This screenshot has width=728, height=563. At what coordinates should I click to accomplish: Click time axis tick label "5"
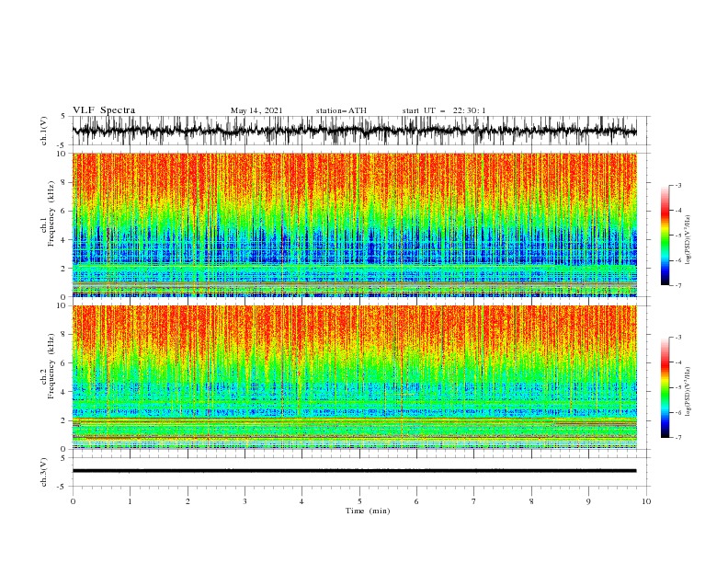[359, 501]
